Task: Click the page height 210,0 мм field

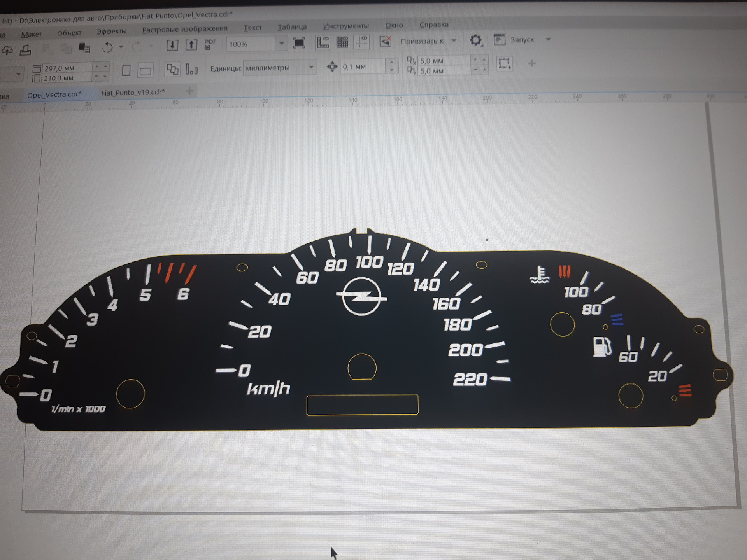Action: 67,78
